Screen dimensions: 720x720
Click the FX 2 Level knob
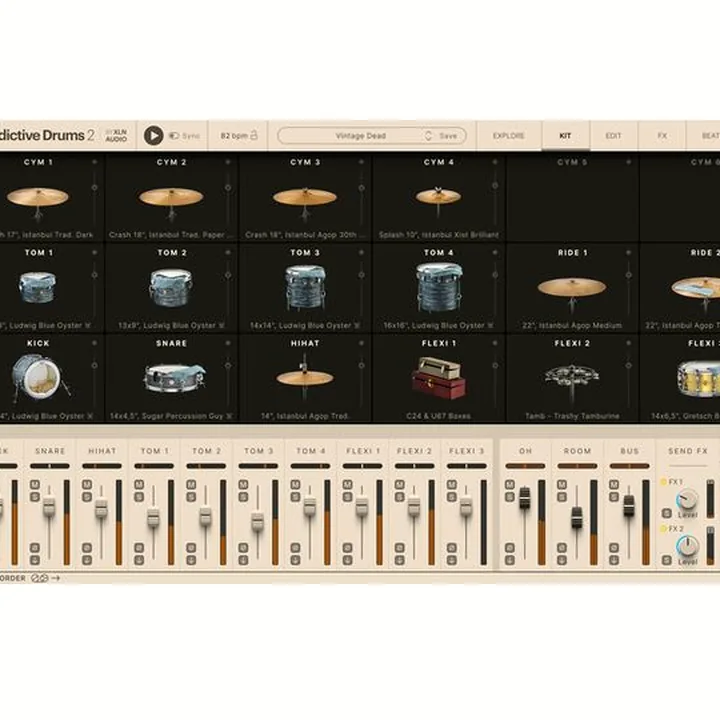pyautogui.click(x=687, y=546)
